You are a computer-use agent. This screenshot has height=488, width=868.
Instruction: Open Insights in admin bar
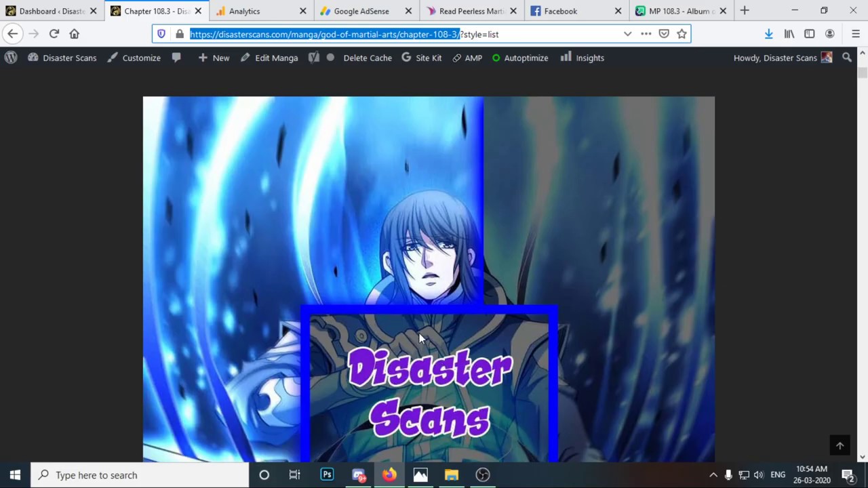click(x=583, y=58)
